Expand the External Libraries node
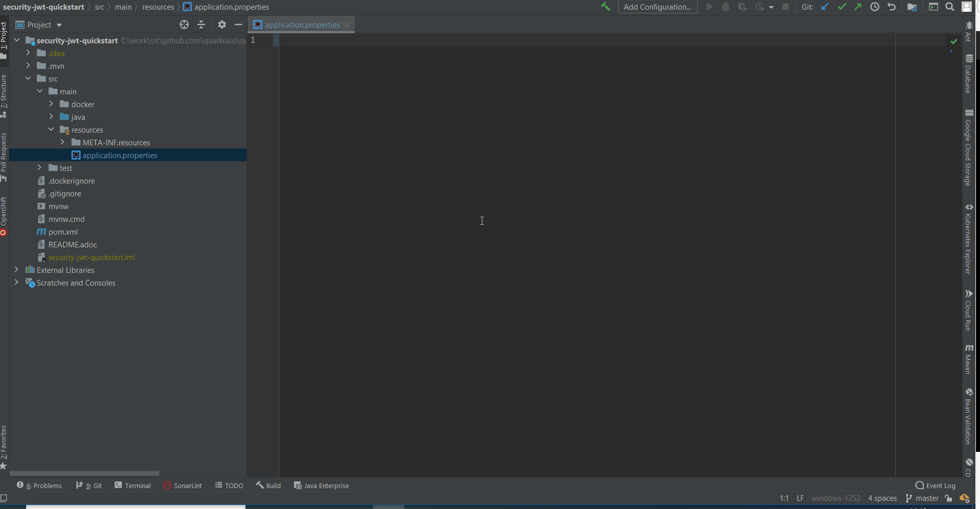Screen dimensions: 980x509 16,270
